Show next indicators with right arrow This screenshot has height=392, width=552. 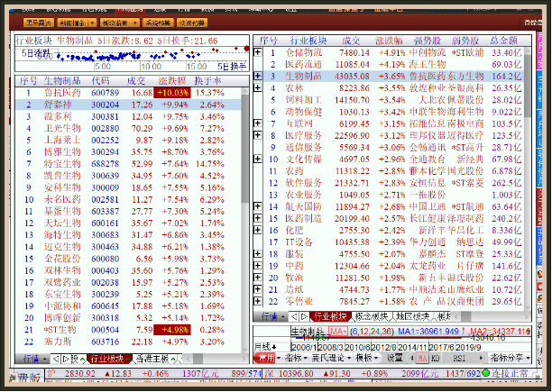point(481,359)
